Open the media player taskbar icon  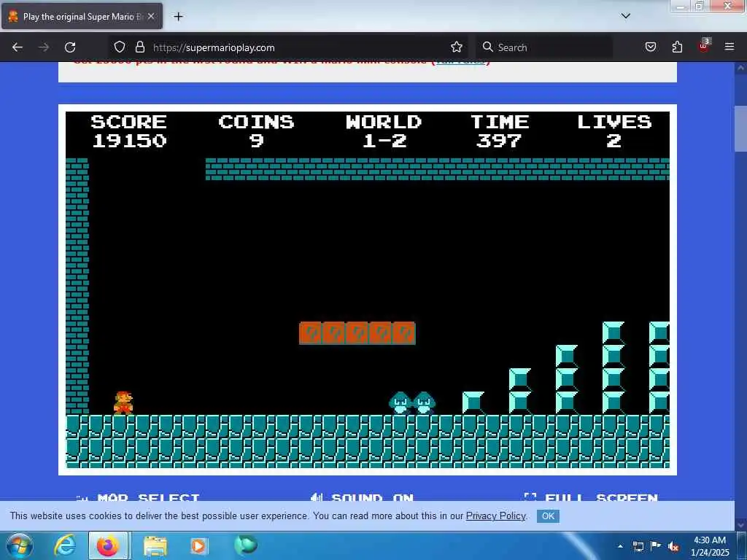(198, 545)
